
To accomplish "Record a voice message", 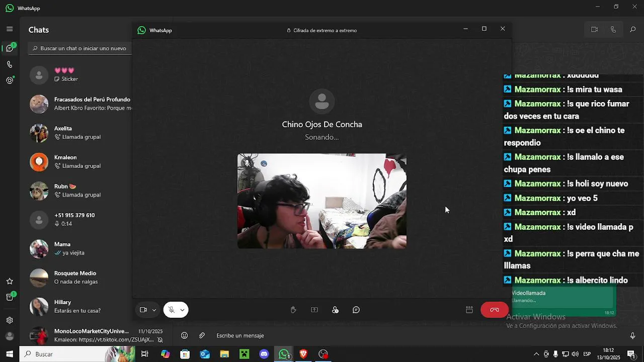I will (633, 335).
